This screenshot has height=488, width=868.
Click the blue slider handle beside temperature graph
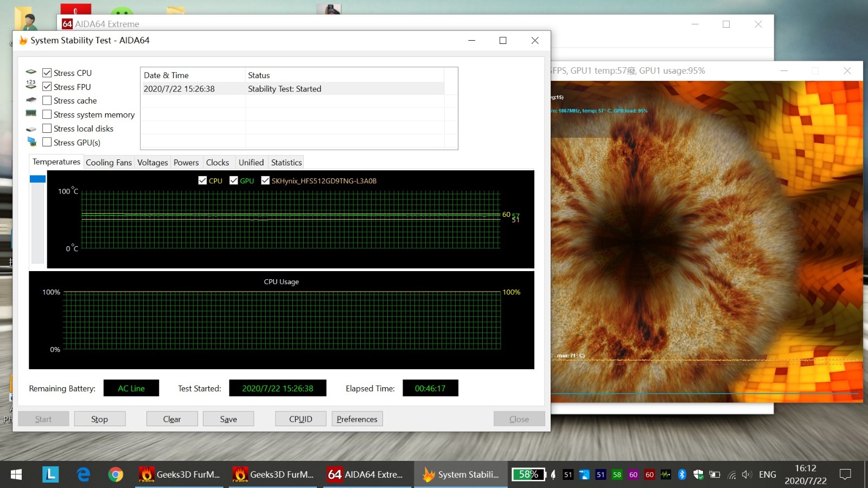(37, 179)
